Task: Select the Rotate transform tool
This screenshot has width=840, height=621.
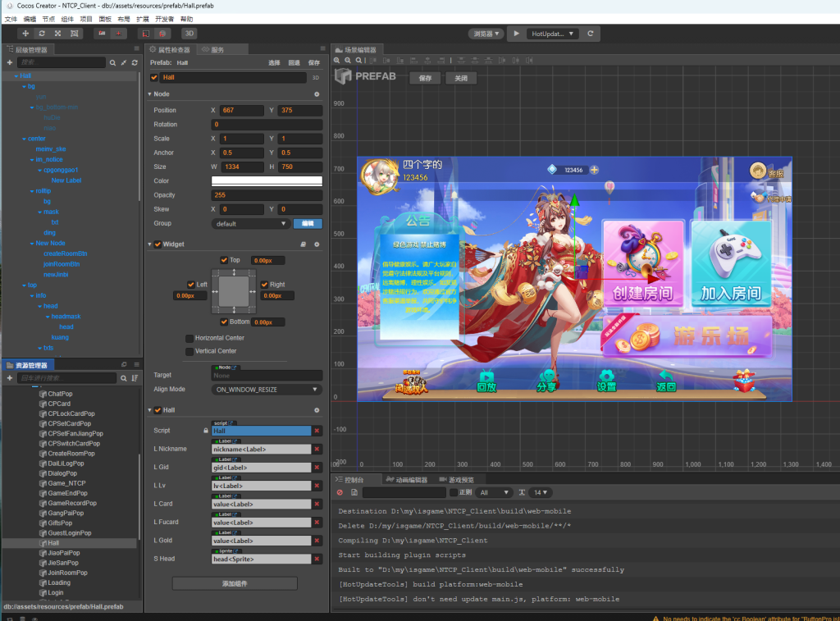Action: (42, 33)
